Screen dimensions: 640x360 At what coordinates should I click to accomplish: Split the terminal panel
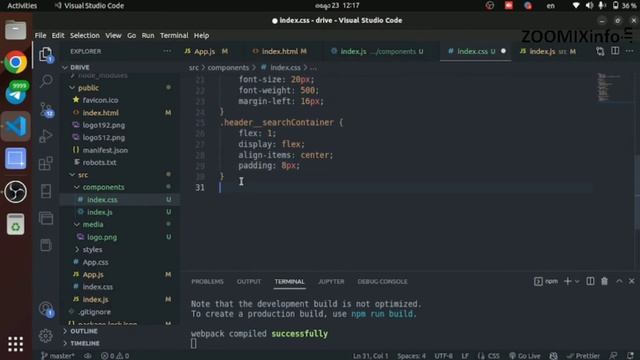[x=590, y=281]
